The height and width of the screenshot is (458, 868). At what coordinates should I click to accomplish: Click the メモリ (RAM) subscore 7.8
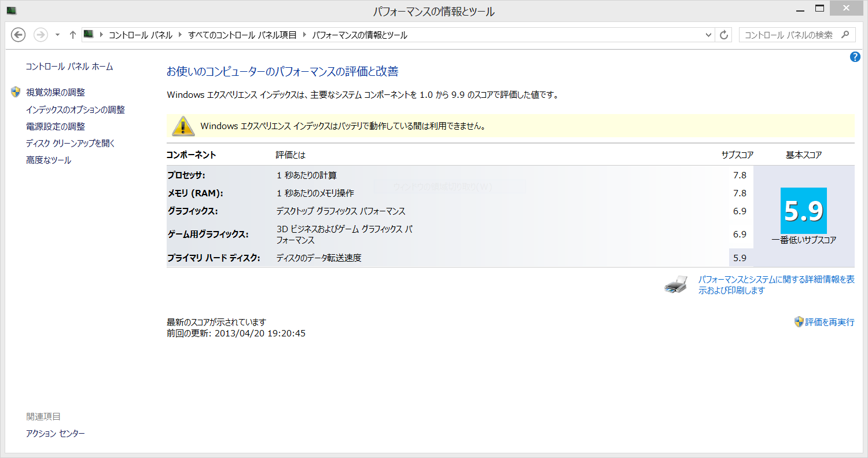pyautogui.click(x=740, y=193)
